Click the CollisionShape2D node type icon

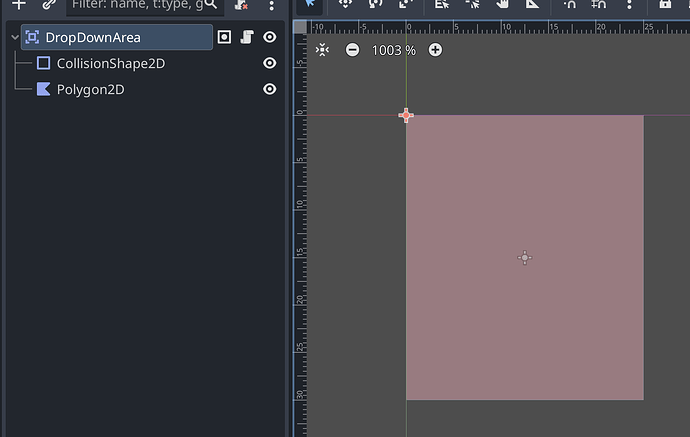pyautogui.click(x=43, y=63)
